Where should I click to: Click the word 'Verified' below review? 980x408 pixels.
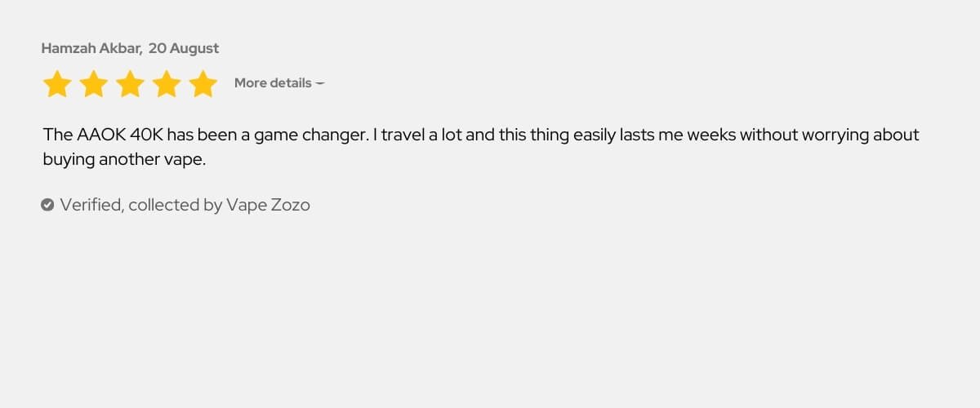91,205
